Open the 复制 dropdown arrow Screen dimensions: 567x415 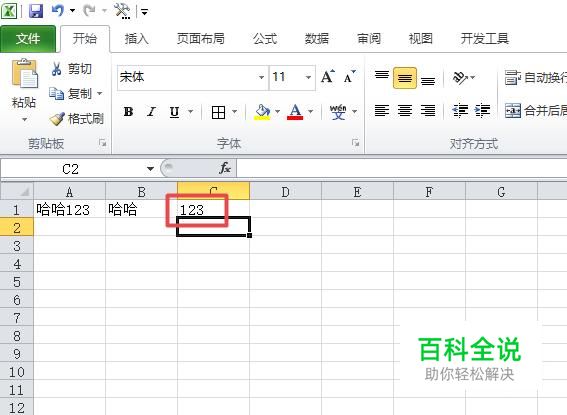pyautogui.click(x=99, y=94)
